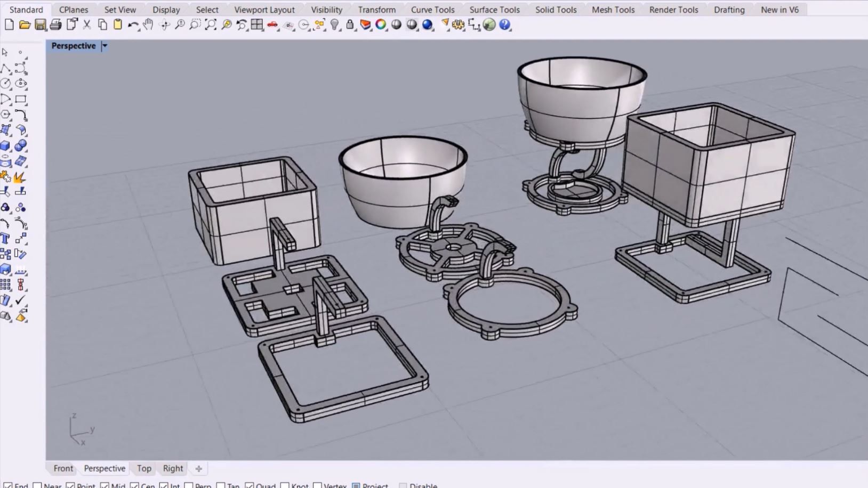The height and width of the screenshot is (488, 868).
Task: Click the blue Render sphere icon
Action: tap(427, 25)
